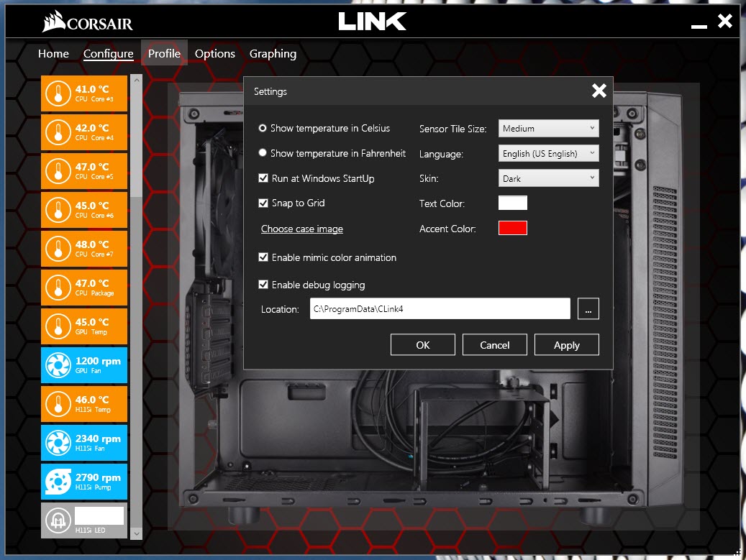Confirm settings with OK button
Image resolution: width=746 pixels, height=560 pixels.
coord(423,344)
